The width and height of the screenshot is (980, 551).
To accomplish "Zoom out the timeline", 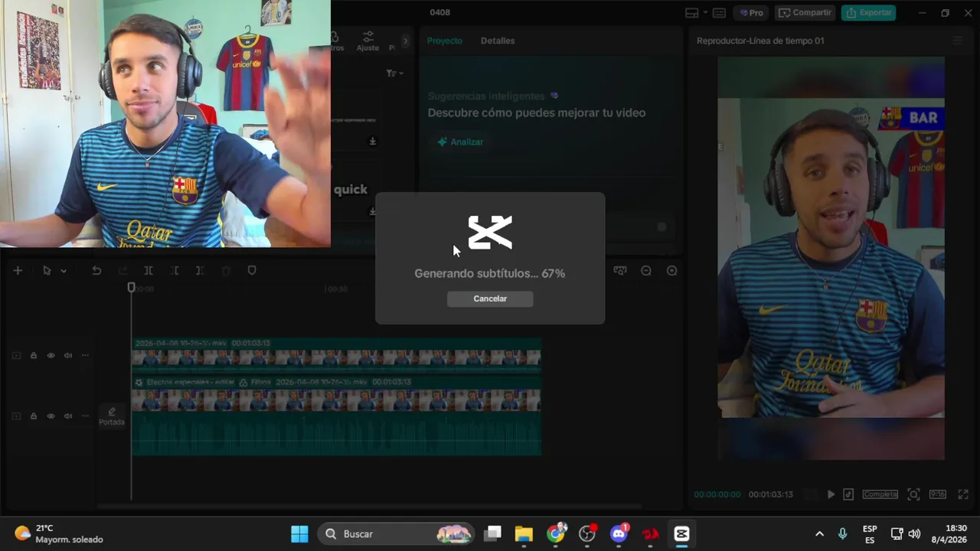I will coord(646,270).
